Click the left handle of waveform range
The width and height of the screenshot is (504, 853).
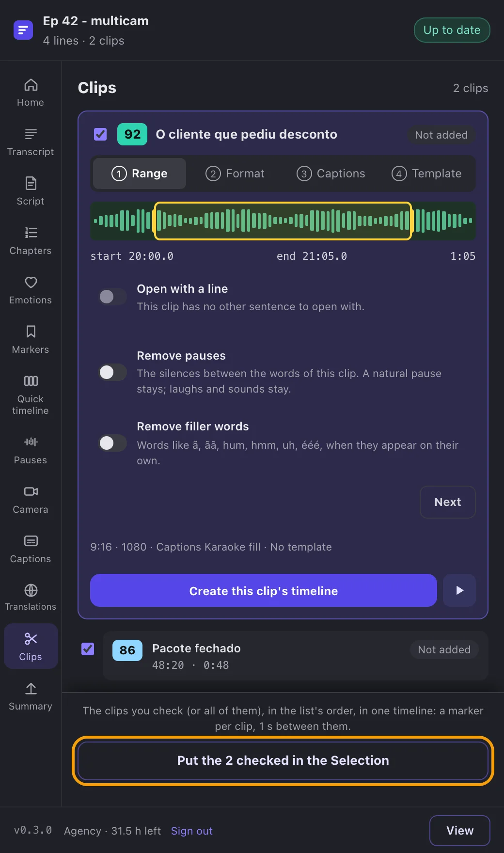coord(155,221)
